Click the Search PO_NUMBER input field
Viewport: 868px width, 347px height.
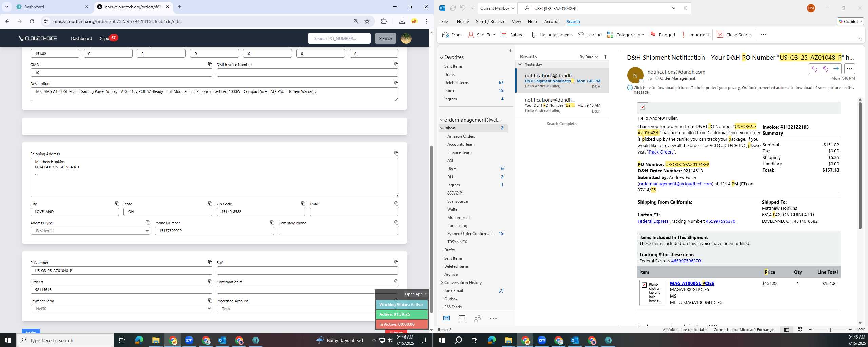[x=339, y=38]
